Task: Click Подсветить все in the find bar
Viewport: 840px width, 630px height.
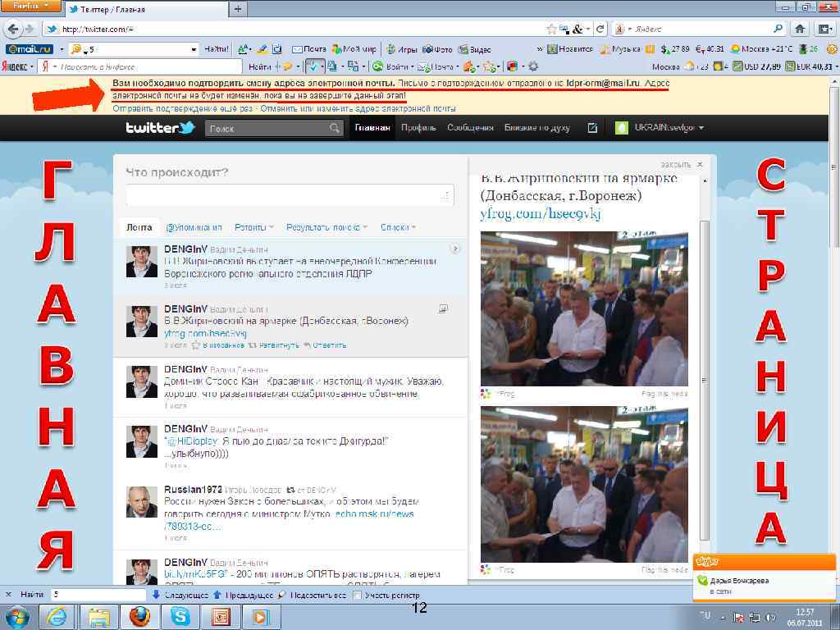Action: coord(313,595)
